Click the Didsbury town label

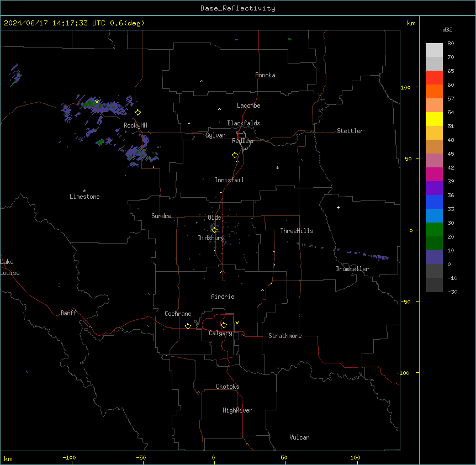pos(211,238)
